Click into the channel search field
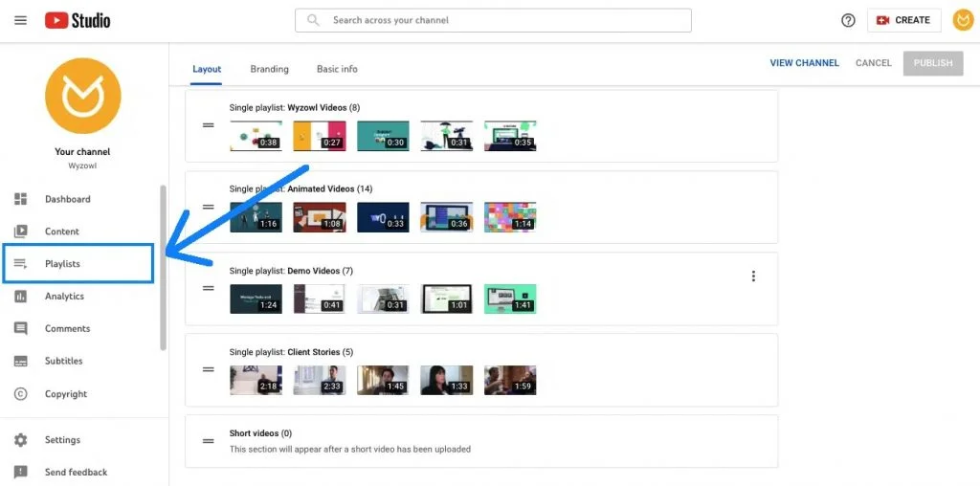This screenshot has height=486, width=980. (493, 20)
